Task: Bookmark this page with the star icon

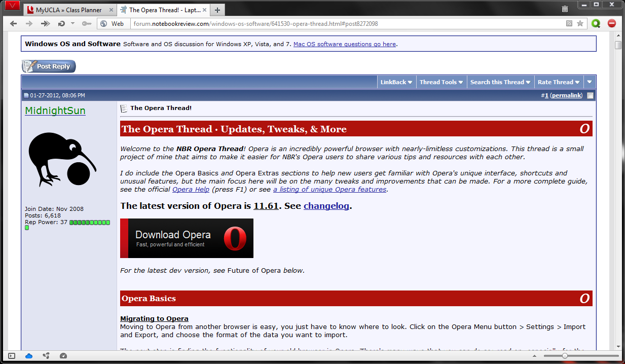Action: point(580,23)
